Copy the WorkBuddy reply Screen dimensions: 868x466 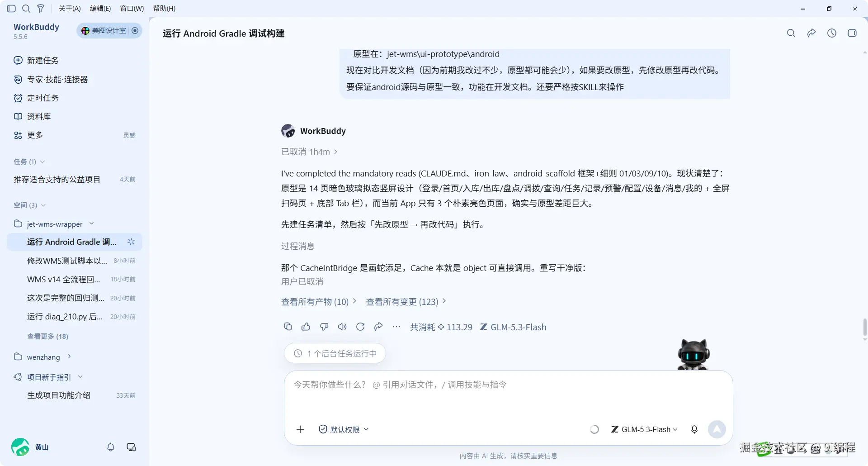pos(288,327)
